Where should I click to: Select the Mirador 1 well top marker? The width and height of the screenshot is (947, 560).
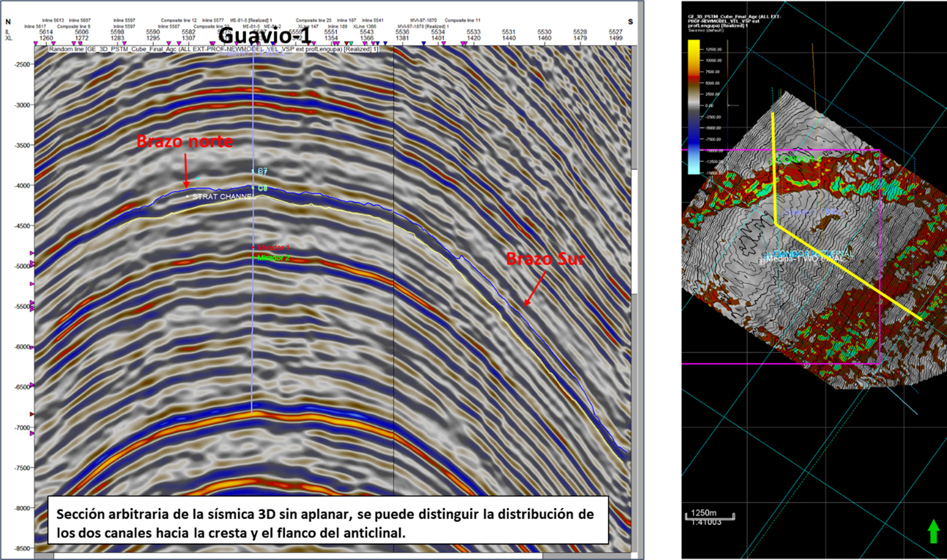tap(272, 247)
